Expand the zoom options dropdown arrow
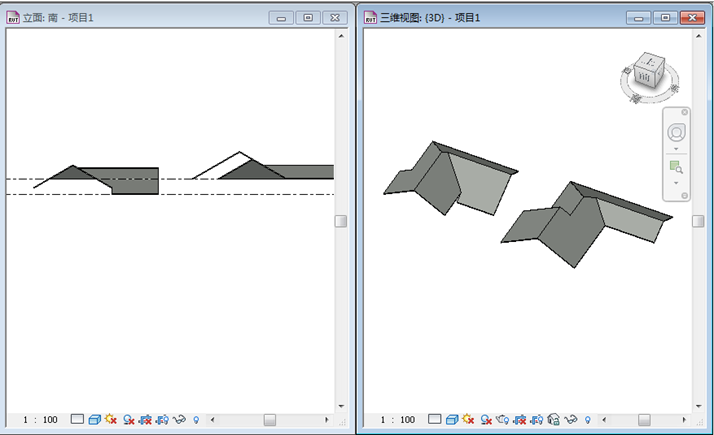Image resolution: width=714 pixels, height=435 pixels. coord(677,183)
